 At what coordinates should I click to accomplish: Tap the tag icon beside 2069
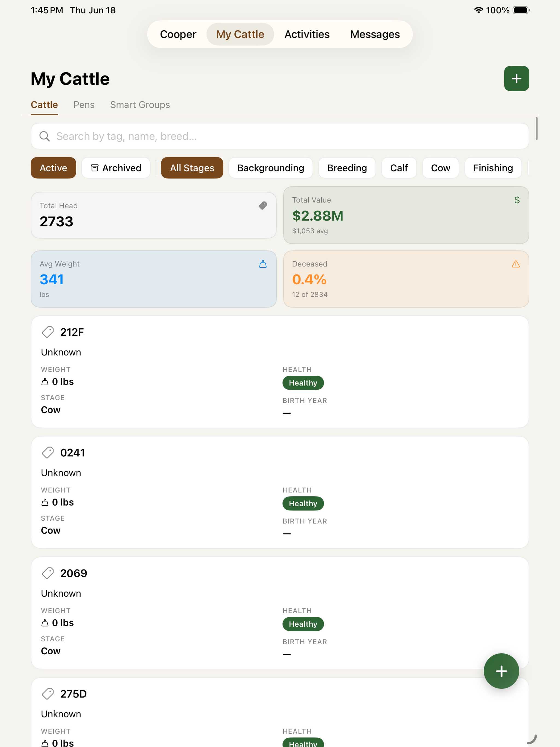tap(48, 573)
